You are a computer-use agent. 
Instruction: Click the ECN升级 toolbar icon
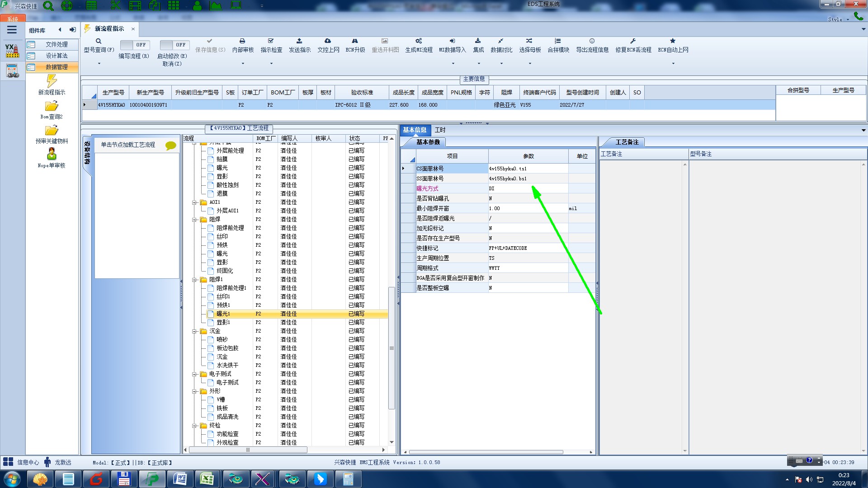(355, 41)
